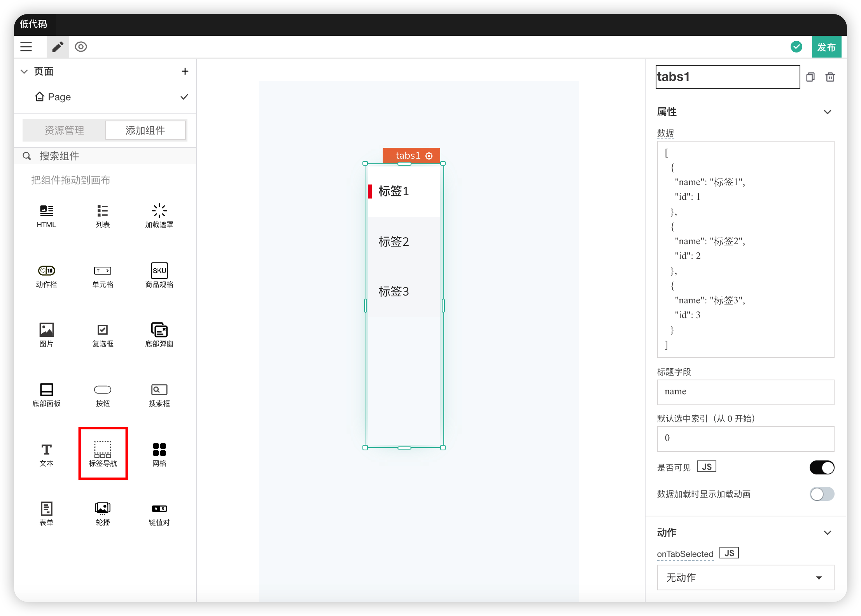The width and height of the screenshot is (861, 616).
Task: Enable 数据加载时显示加载动画 switch
Action: (821, 494)
